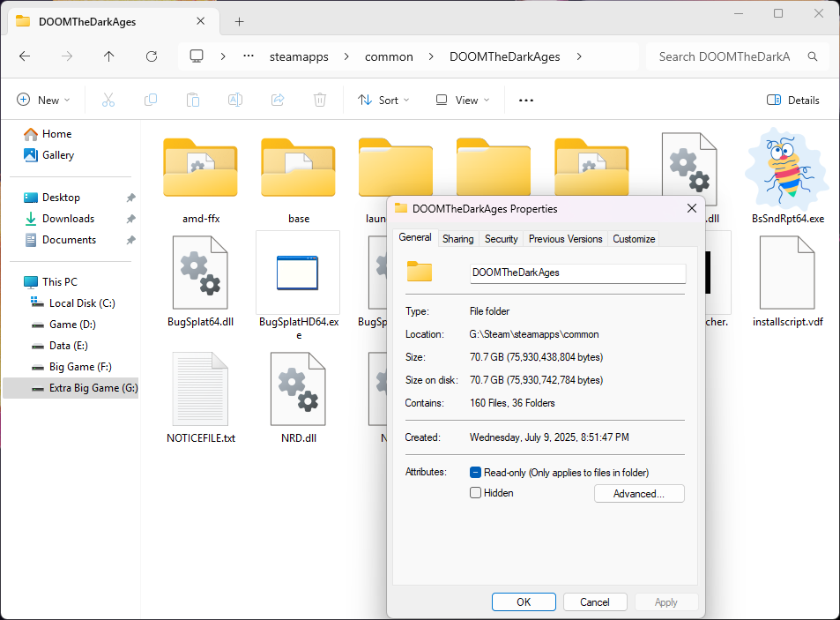Image resolution: width=840 pixels, height=620 pixels.
Task: Open the BsSndRpt64.exe file icon
Action: [787, 171]
